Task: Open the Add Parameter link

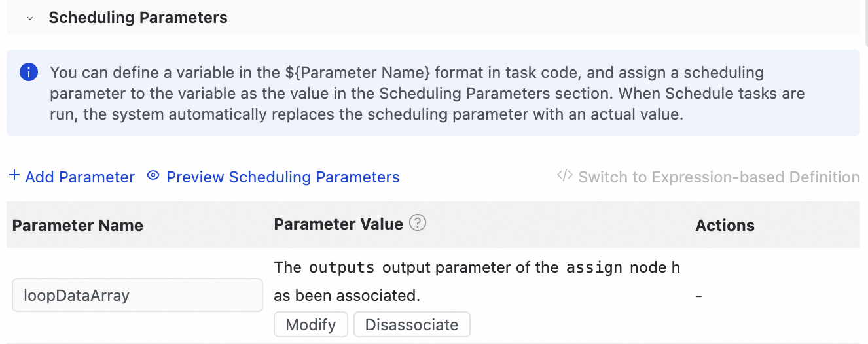Action: click(x=80, y=177)
